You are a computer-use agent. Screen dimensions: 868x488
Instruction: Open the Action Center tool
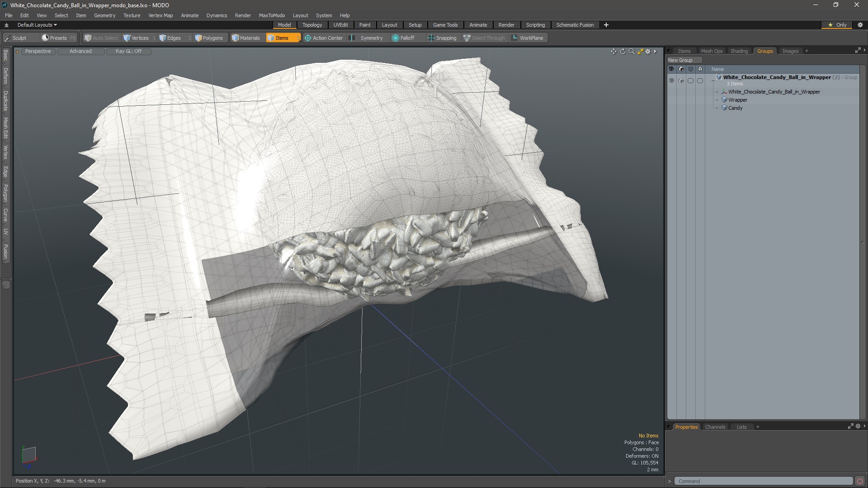pos(324,38)
